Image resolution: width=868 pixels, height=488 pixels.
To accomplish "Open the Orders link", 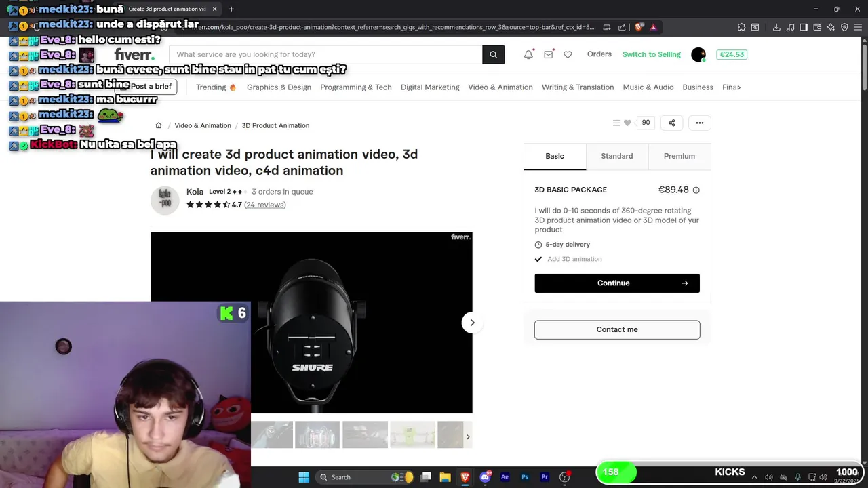I will click(x=599, y=54).
